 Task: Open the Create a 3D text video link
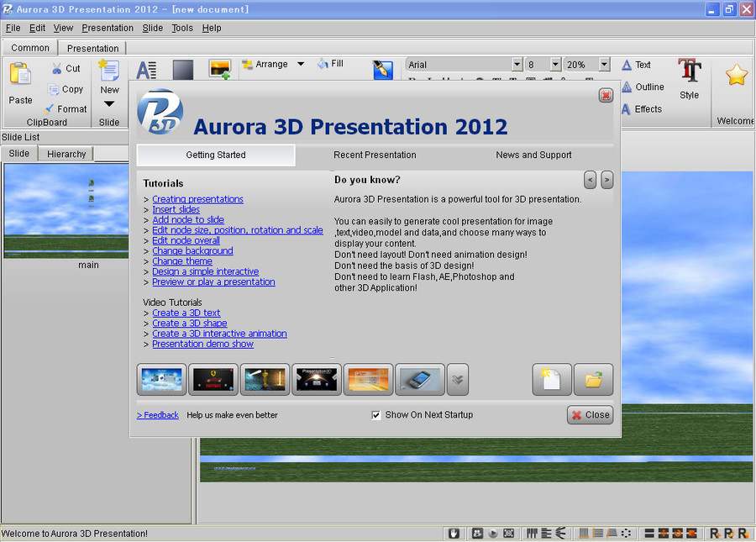186,313
